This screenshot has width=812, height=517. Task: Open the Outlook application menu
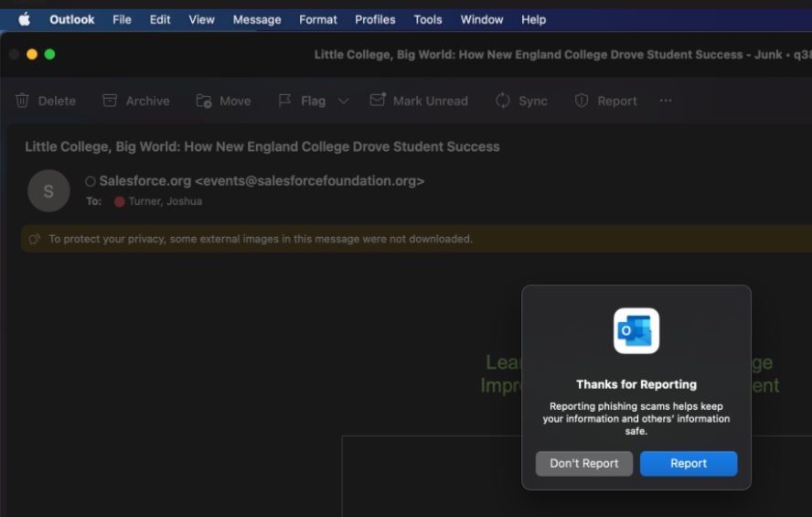(x=72, y=20)
